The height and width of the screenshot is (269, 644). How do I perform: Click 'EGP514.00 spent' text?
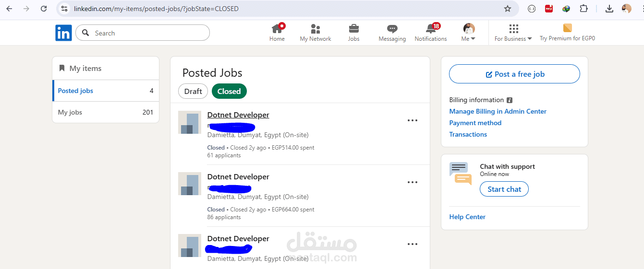(x=293, y=148)
